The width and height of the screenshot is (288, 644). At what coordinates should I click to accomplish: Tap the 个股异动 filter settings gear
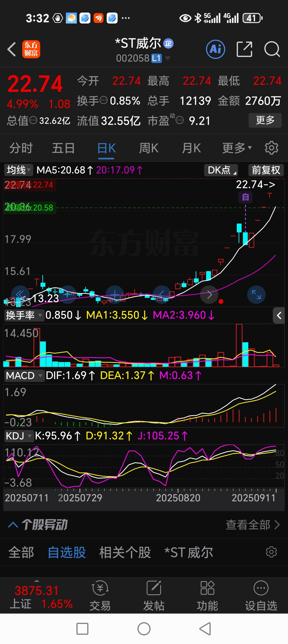pyautogui.click(x=271, y=552)
